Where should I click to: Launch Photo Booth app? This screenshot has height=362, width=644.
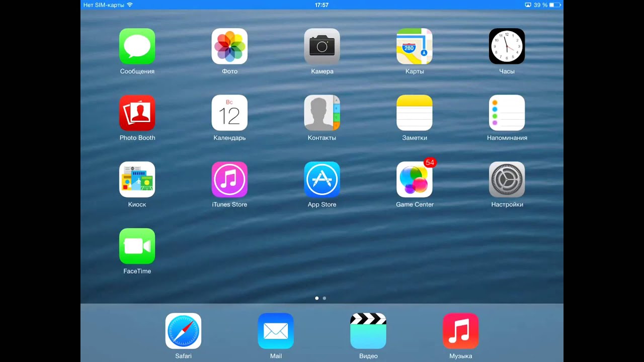point(137,113)
